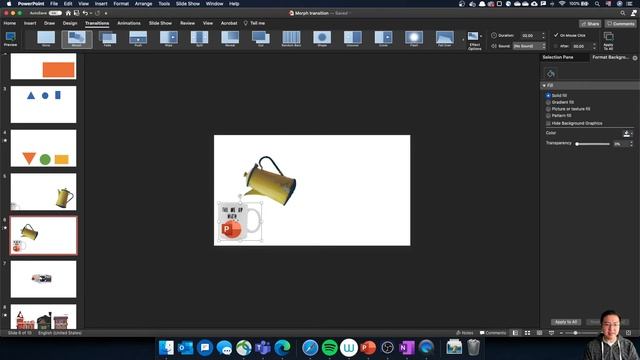Image resolution: width=640 pixels, height=360 pixels.
Task: Open the Sound dropdown list
Action: click(x=529, y=46)
